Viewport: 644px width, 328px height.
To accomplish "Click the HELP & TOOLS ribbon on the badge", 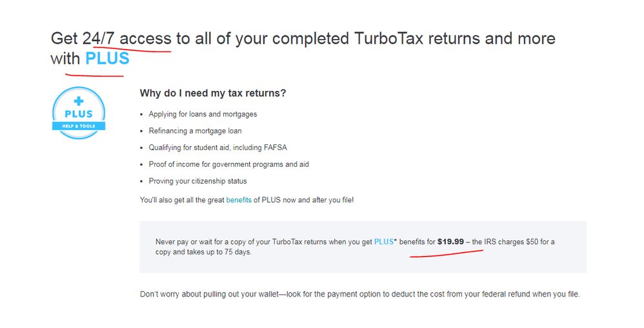I will point(79,126).
